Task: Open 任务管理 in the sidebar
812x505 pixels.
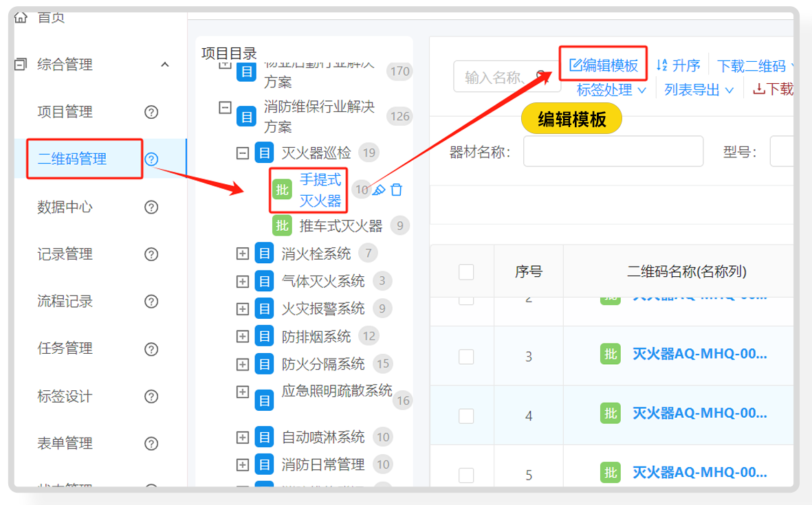Action: pyautogui.click(x=65, y=349)
